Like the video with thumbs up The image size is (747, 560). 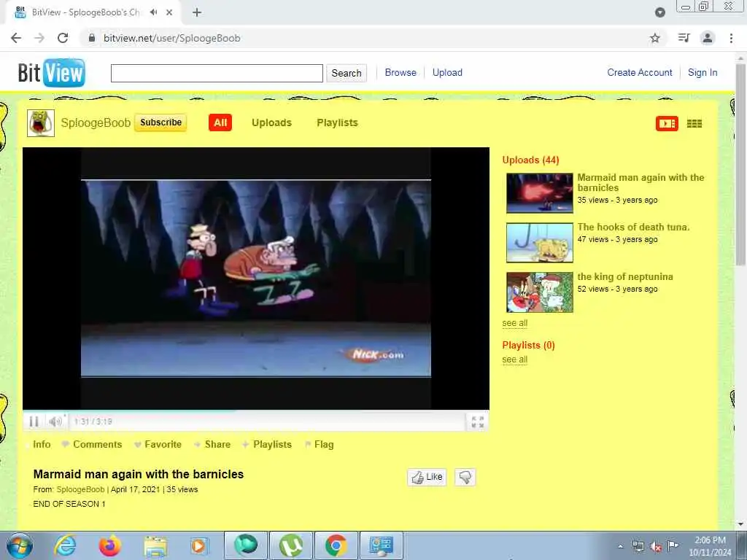(x=427, y=477)
